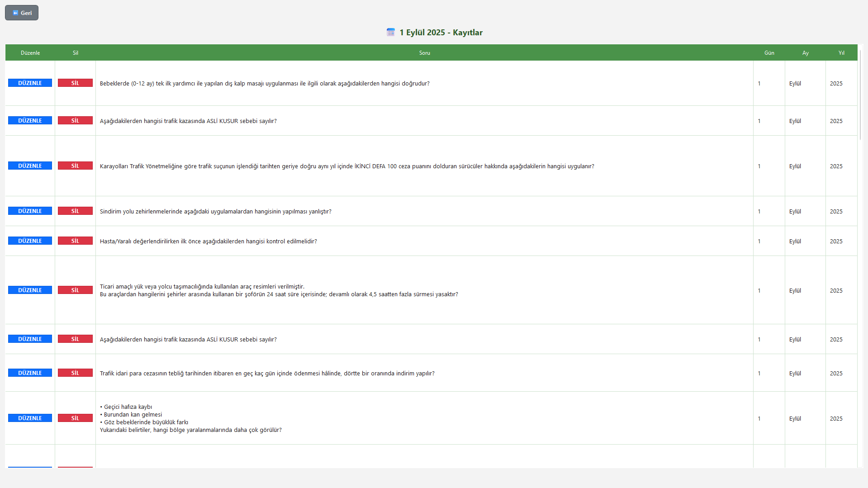Edit the Geçici hafıza kaybı question

tap(30, 418)
